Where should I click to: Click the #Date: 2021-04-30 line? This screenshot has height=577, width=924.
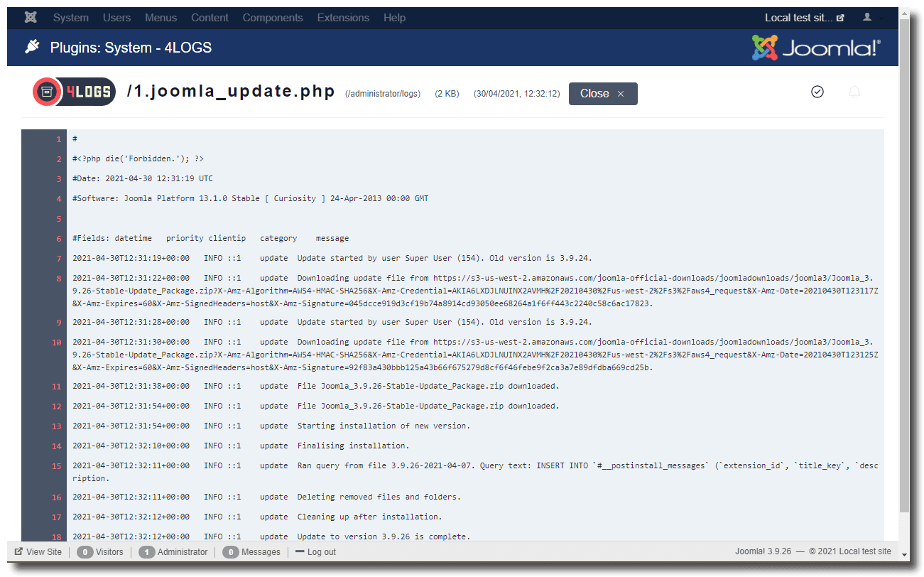tap(142, 178)
